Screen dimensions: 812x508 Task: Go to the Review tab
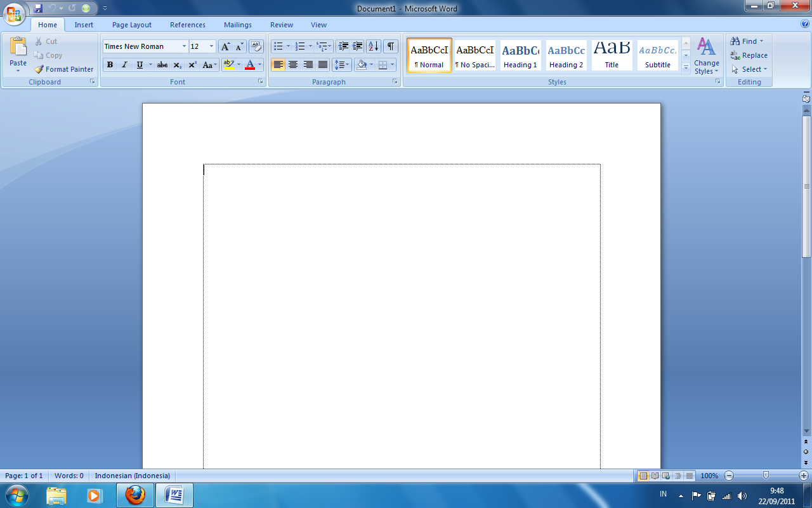pos(282,25)
